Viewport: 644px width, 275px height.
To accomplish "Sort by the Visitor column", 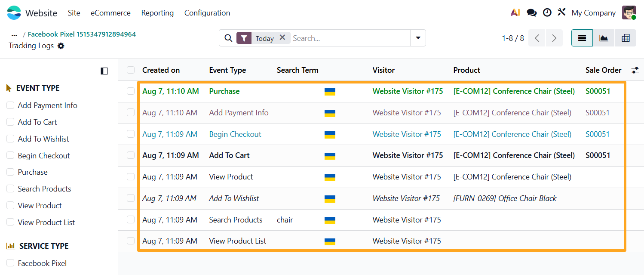I will tap(383, 70).
